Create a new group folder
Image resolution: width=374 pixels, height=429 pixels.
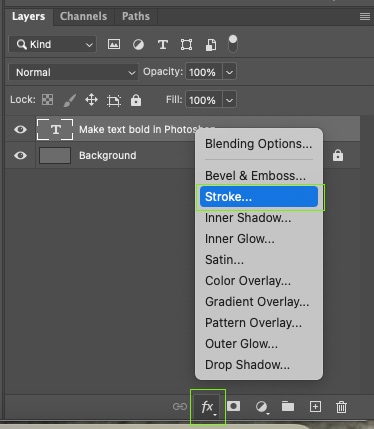click(288, 406)
